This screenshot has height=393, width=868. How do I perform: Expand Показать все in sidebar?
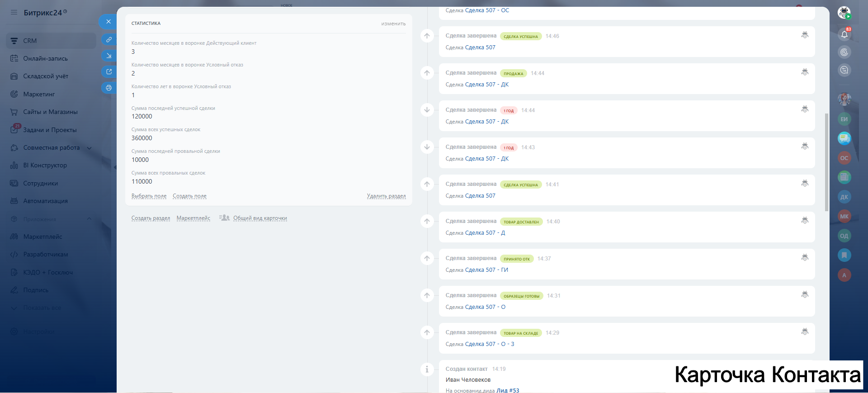point(42,308)
